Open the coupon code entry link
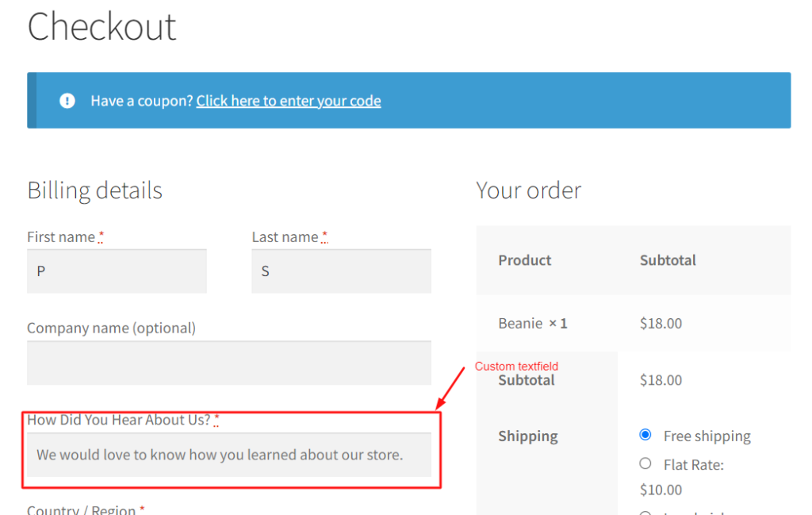 (289, 101)
